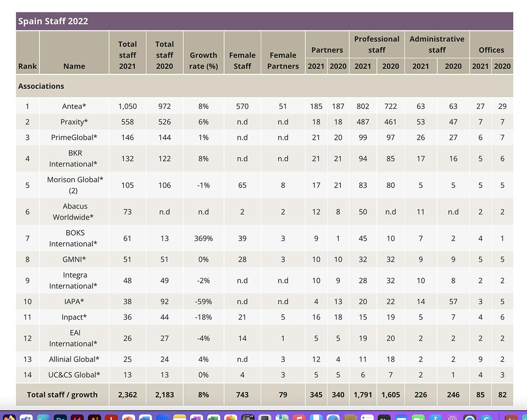This screenshot has height=420, width=527.
Task: Open Adobe Illustrator from the dock
Action: tap(94, 418)
